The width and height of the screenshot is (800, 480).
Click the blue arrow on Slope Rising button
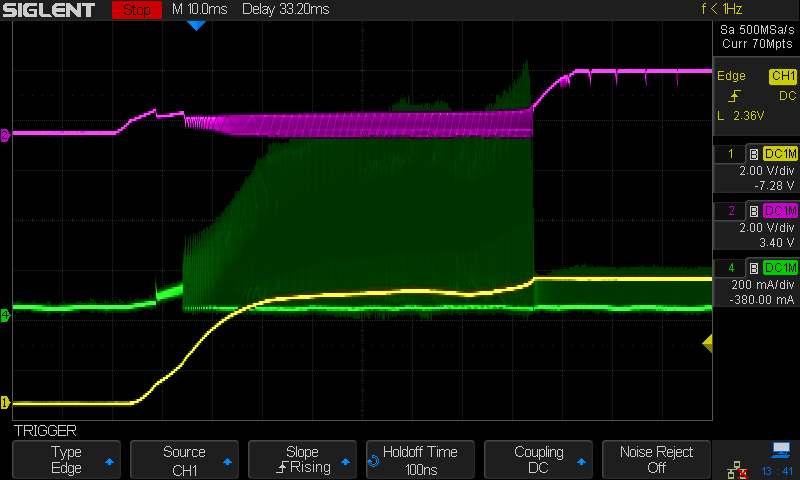(345, 462)
